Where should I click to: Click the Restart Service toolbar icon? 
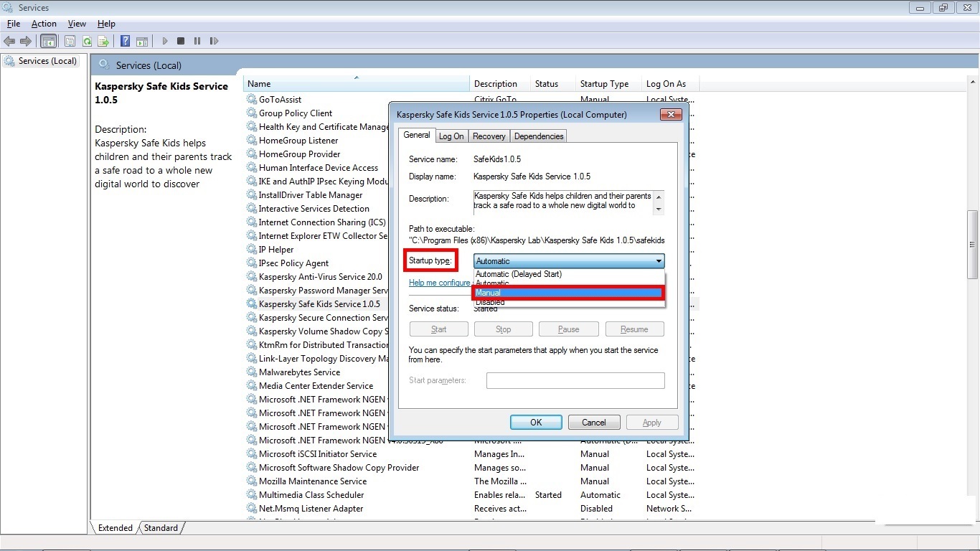click(x=214, y=42)
